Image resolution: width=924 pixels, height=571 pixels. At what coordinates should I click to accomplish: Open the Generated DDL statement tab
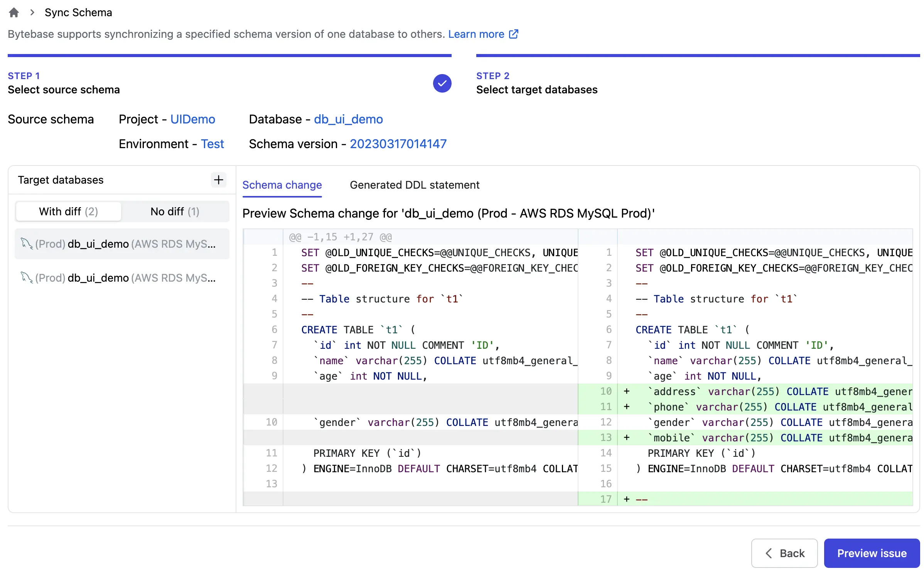coord(415,185)
